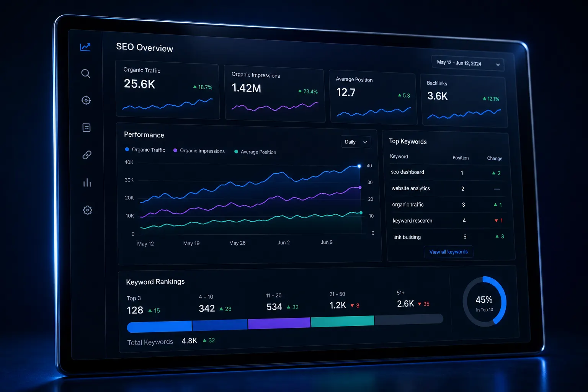588x392 pixels.
Task: Select the seo dashboard keyword row
Action: pyautogui.click(x=446, y=172)
